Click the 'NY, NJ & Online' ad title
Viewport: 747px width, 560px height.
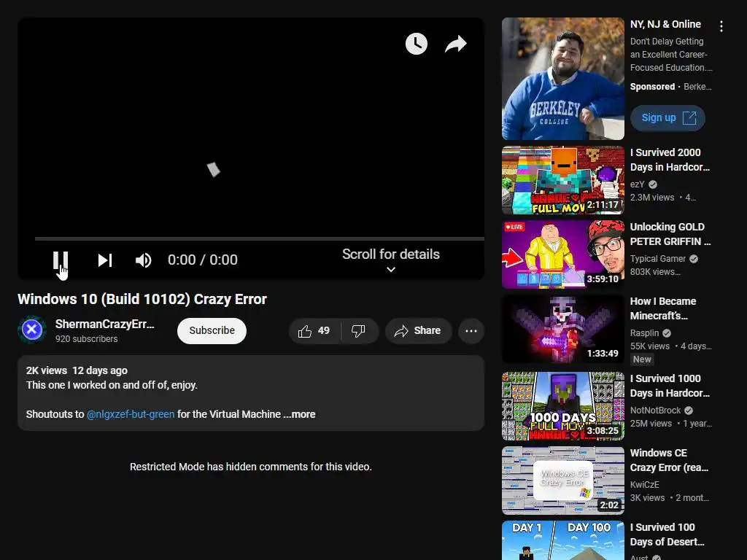pyautogui.click(x=665, y=24)
